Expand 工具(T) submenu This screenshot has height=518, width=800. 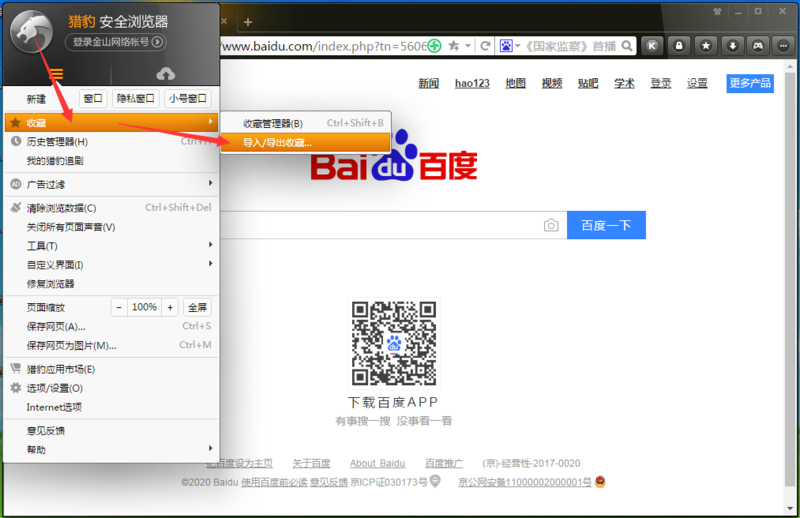111,246
